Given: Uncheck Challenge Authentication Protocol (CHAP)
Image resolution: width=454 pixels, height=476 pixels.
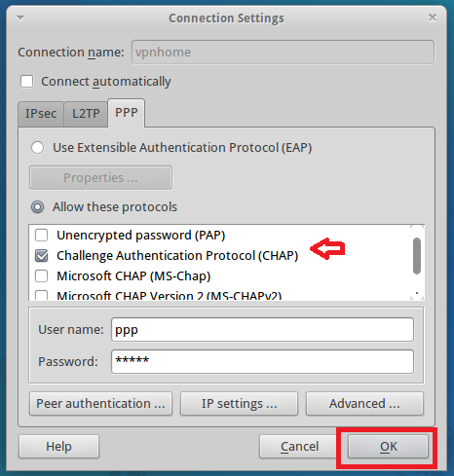Looking at the screenshot, I should click(x=41, y=256).
